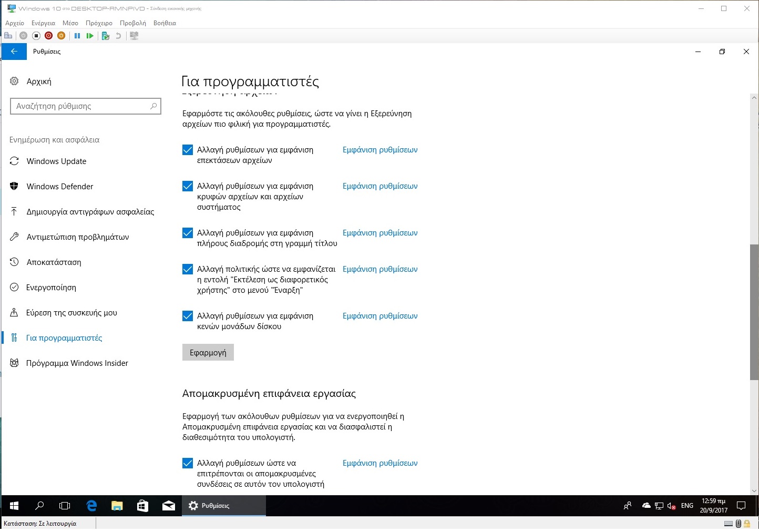Click Εμφάνιση ρυθμίσεων for empty drives
The height and width of the screenshot is (532, 759).
[x=380, y=316]
